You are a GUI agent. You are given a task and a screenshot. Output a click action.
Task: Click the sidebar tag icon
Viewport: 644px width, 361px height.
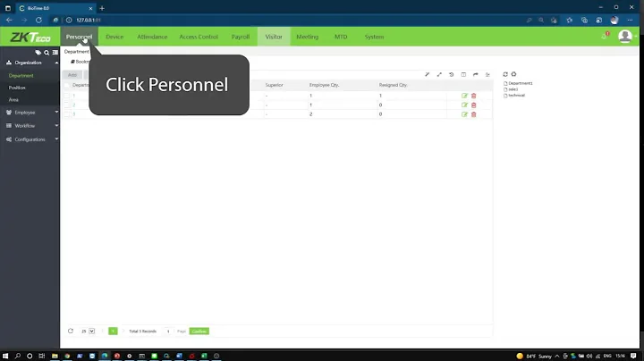[38, 53]
